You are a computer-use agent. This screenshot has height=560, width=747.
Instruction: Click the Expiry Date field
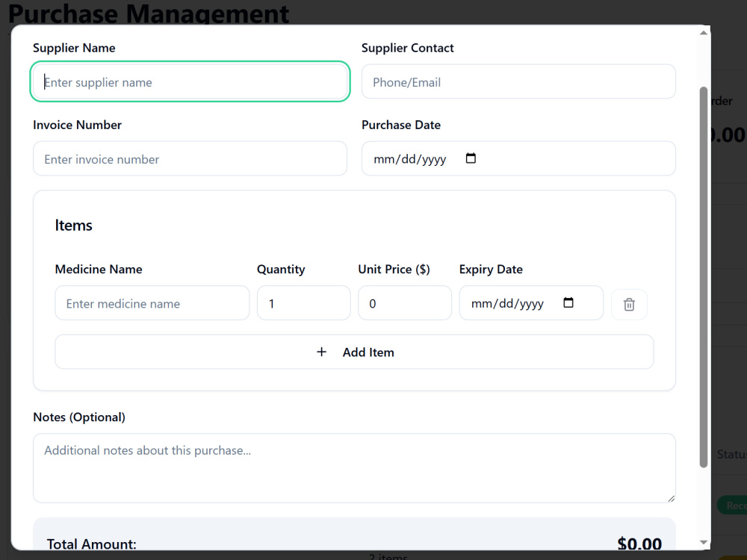pos(531,303)
